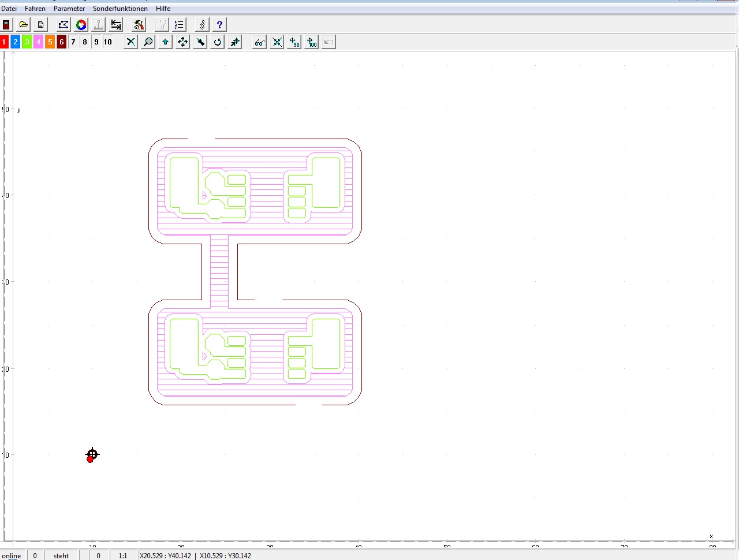Image resolution: width=739 pixels, height=560 pixels.
Task: Click the polygon outline toolbar icon
Action: 64,25
